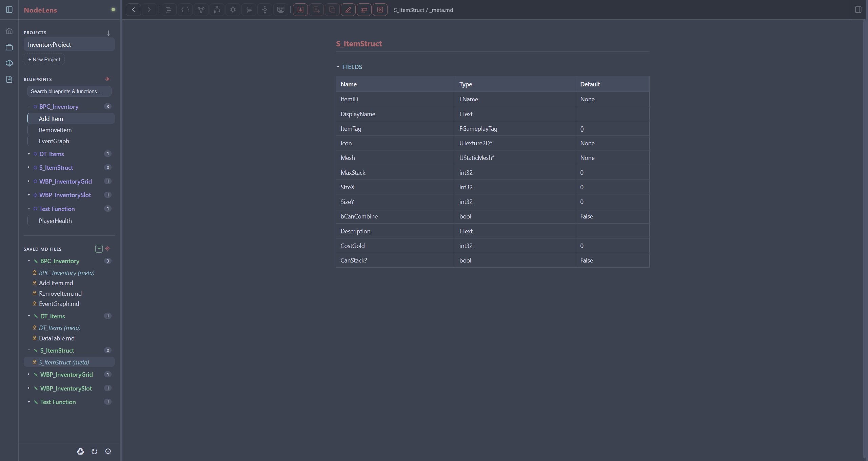Image resolution: width=868 pixels, height=461 pixels.
Task: Collapse the FIELDS section
Action: tap(338, 67)
